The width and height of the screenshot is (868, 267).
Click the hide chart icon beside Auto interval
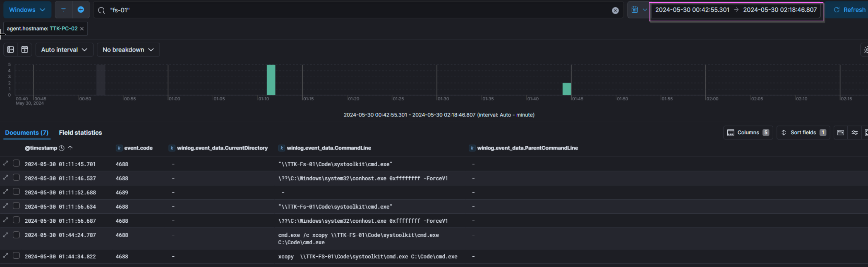pos(25,50)
